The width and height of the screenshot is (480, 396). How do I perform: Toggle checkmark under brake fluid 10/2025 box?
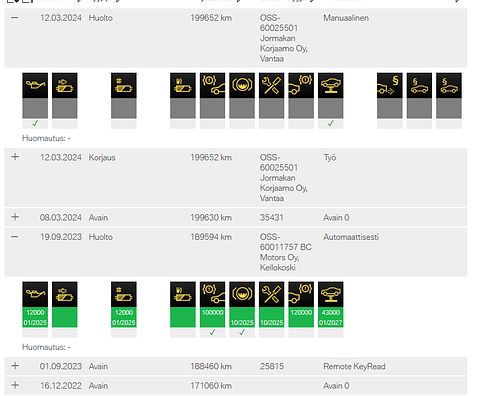click(x=242, y=332)
